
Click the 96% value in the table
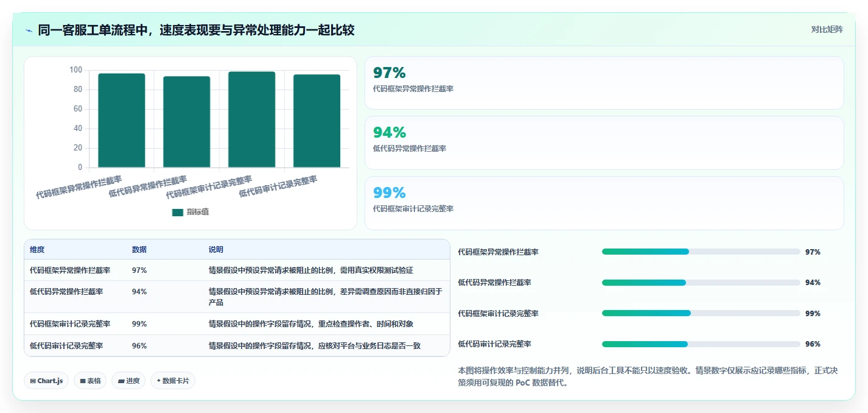(x=139, y=346)
